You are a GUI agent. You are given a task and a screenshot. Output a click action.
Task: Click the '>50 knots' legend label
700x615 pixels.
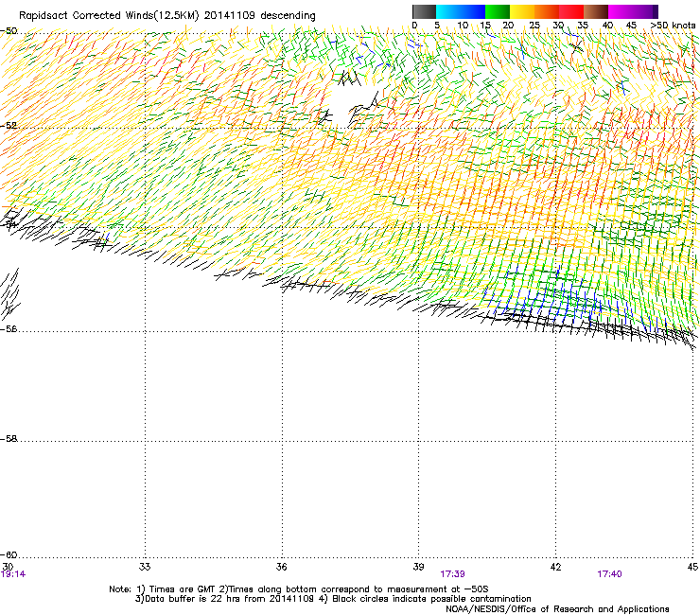click(x=674, y=26)
